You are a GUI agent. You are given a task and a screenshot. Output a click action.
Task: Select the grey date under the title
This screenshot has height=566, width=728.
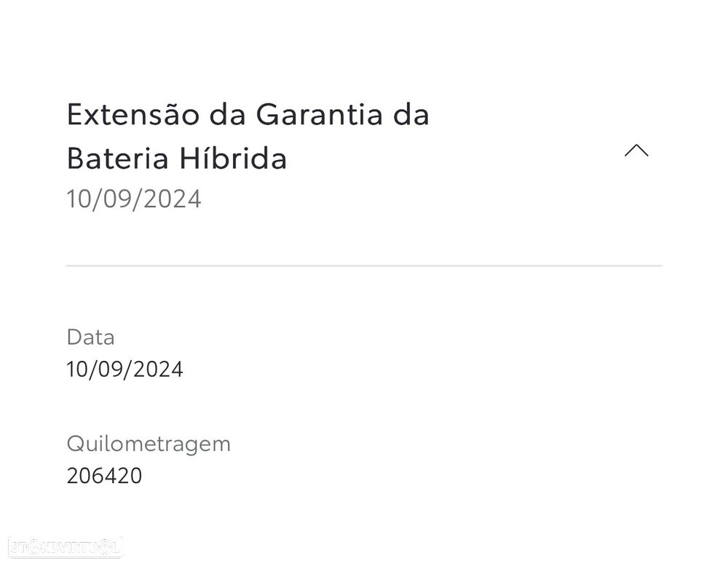pyautogui.click(x=134, y=199)
